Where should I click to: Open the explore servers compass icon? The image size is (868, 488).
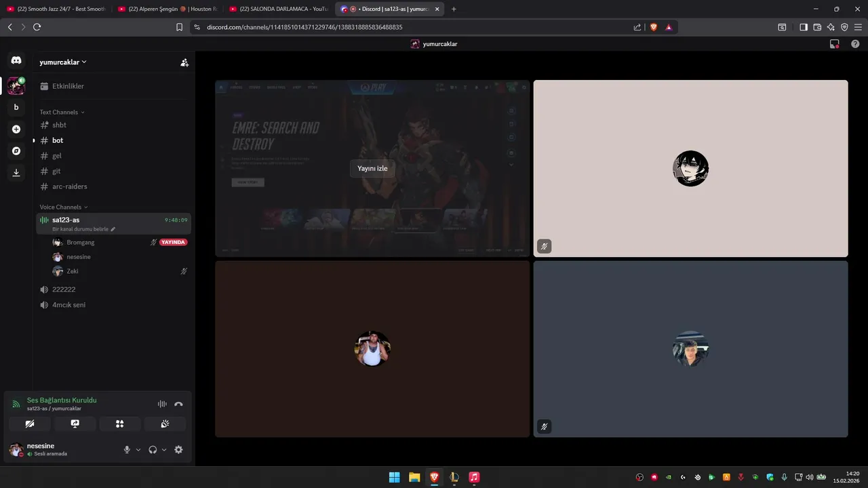[x=16, y=150]
